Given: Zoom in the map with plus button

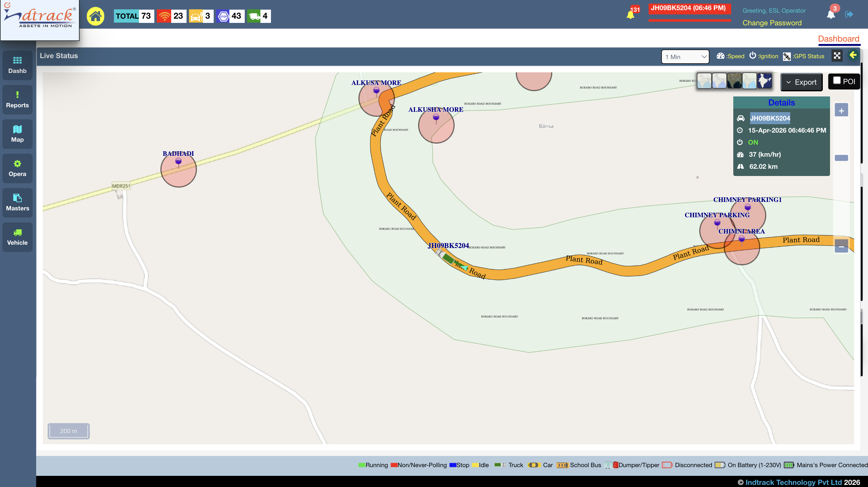Looking at the screenshot, I should (x=841, y=111).
